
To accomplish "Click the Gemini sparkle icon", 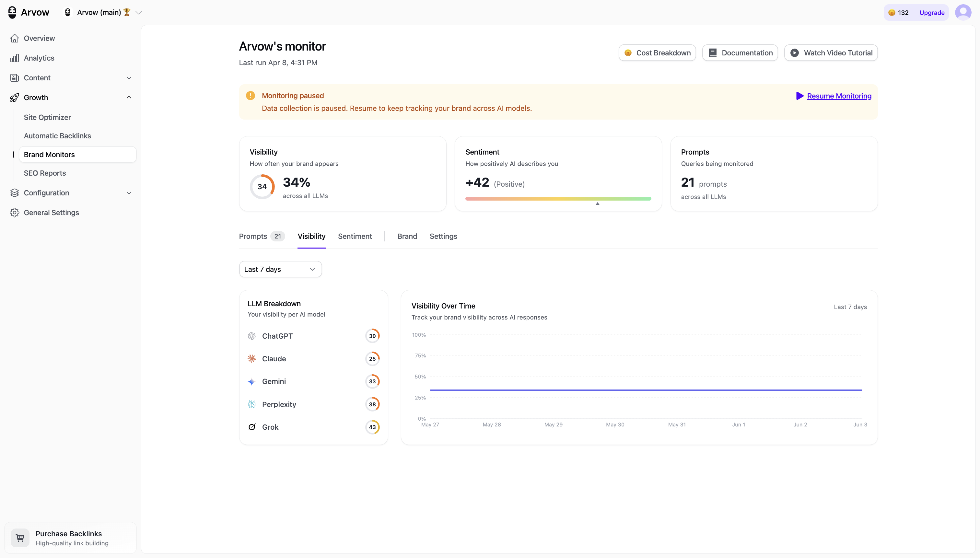I will pos(252,382).
